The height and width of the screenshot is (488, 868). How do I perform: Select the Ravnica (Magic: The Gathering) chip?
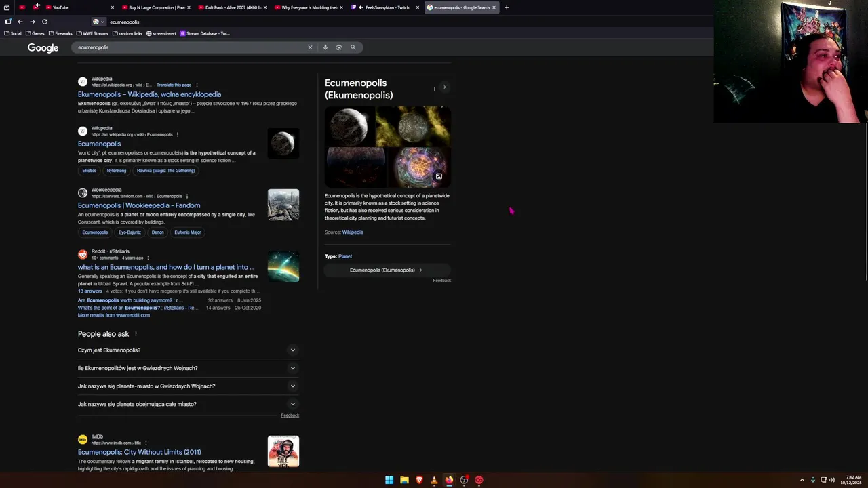165,171
